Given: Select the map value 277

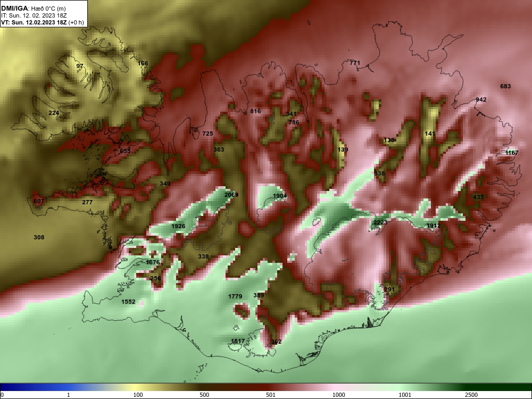Looking at the screenshot, I should point(87,202).
